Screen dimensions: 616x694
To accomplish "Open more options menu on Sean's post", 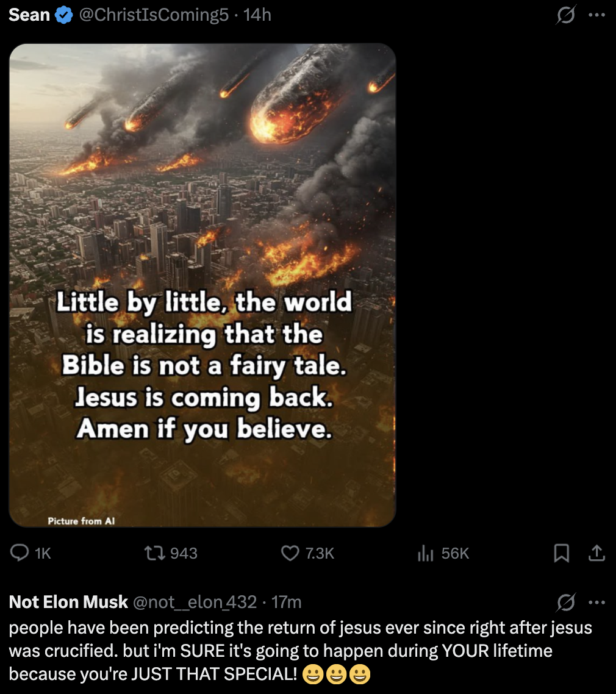I will (x=597, y=15).
